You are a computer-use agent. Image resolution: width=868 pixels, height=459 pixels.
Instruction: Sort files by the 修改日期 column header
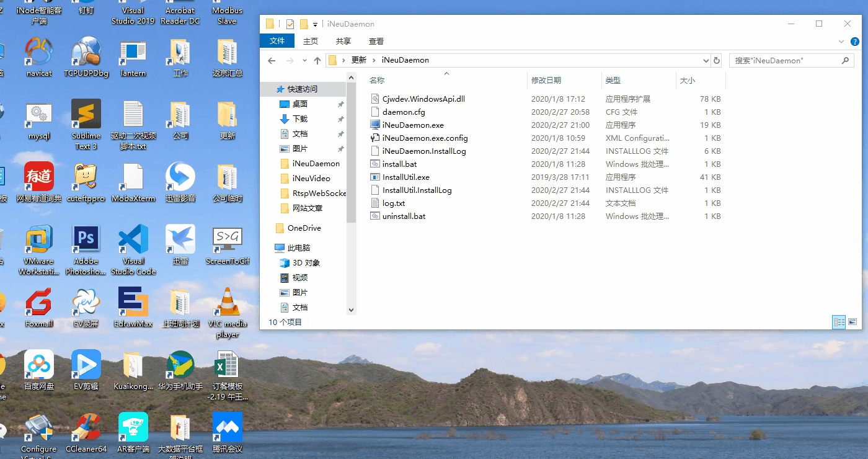(x=546, y=81)
